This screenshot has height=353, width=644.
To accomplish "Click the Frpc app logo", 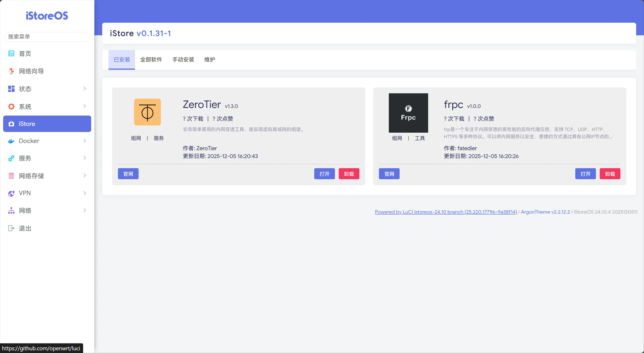I will click(x=408, y=113).
